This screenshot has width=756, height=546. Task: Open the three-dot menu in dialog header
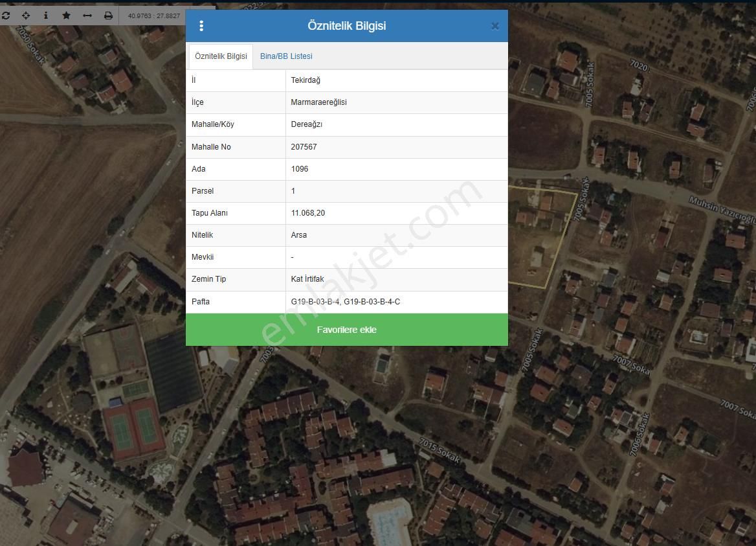click(201, 26)
